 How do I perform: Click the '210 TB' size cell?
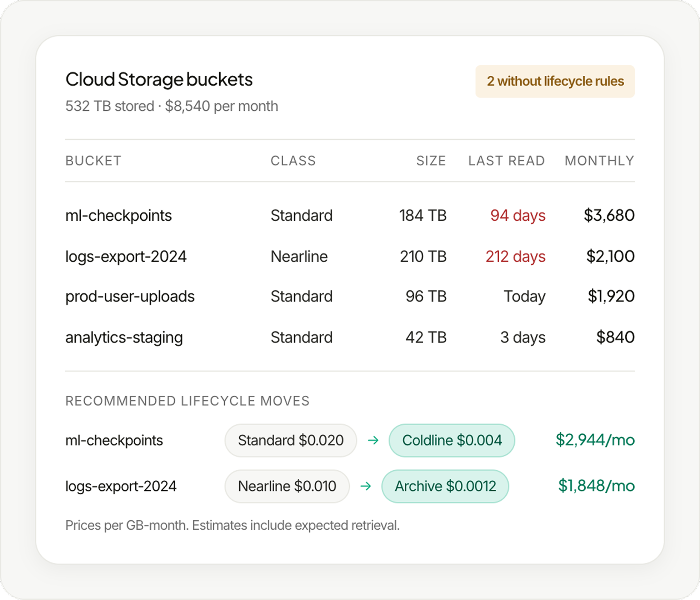coord(423,256)
